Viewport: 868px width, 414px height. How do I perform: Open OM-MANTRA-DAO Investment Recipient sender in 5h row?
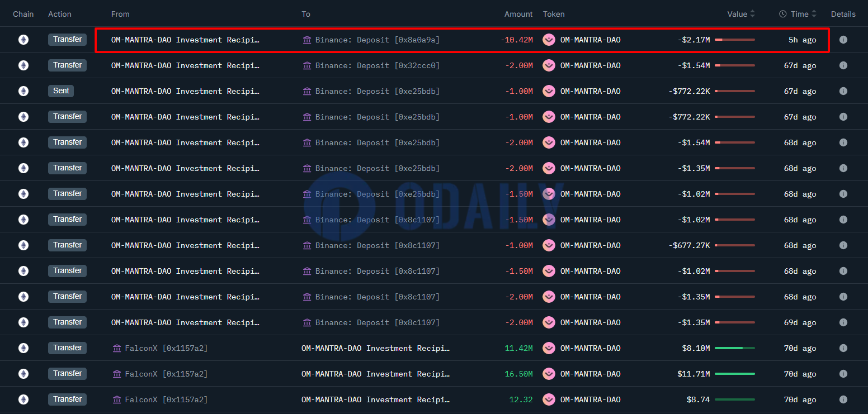click(185, 40)
